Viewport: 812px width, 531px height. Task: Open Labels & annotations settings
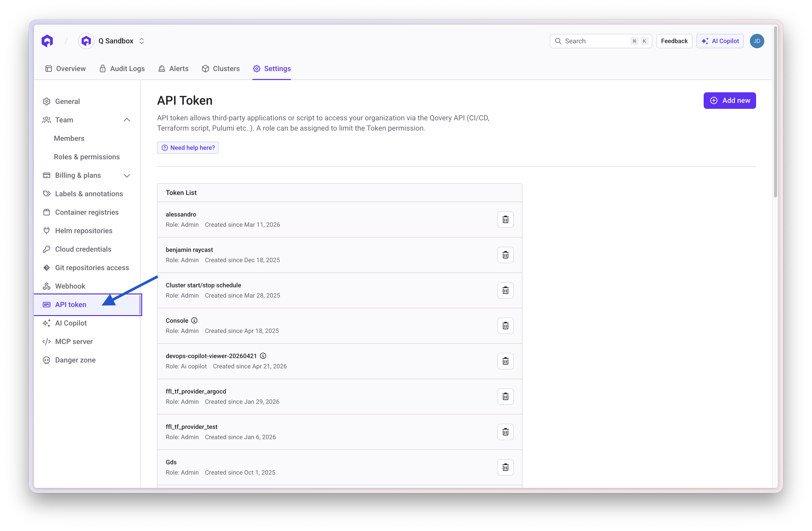(87, 194)
